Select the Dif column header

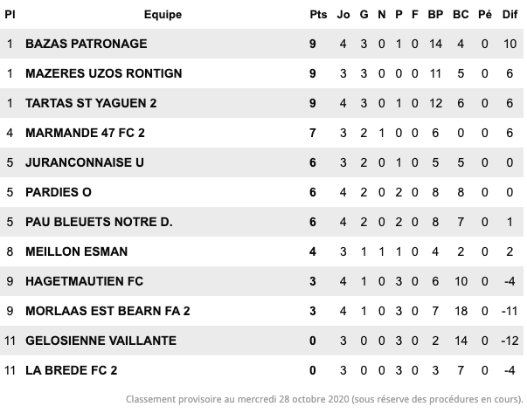[x=510, y=15]
